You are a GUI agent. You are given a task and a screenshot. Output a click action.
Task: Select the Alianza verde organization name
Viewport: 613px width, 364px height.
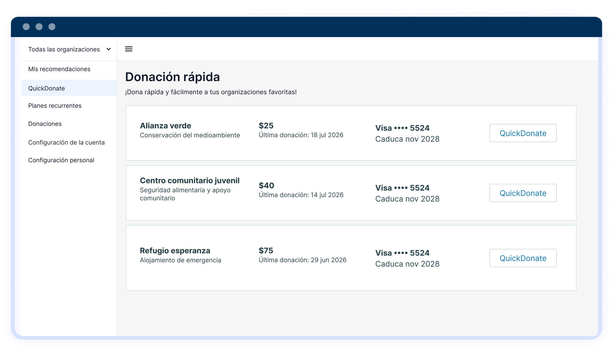click(166, 126)
